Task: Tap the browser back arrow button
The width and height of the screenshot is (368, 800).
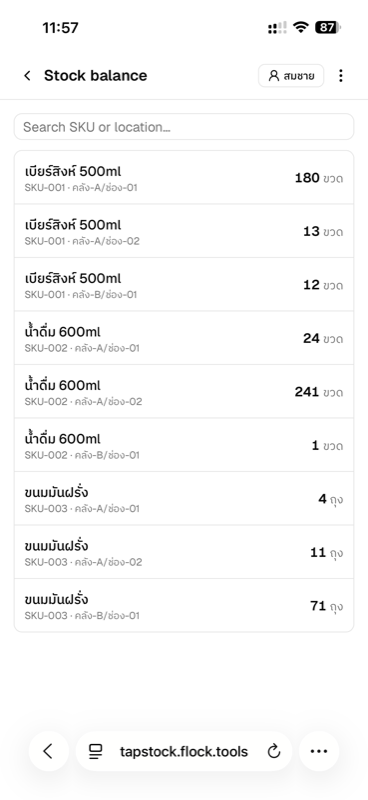Action: pos(48,751)
